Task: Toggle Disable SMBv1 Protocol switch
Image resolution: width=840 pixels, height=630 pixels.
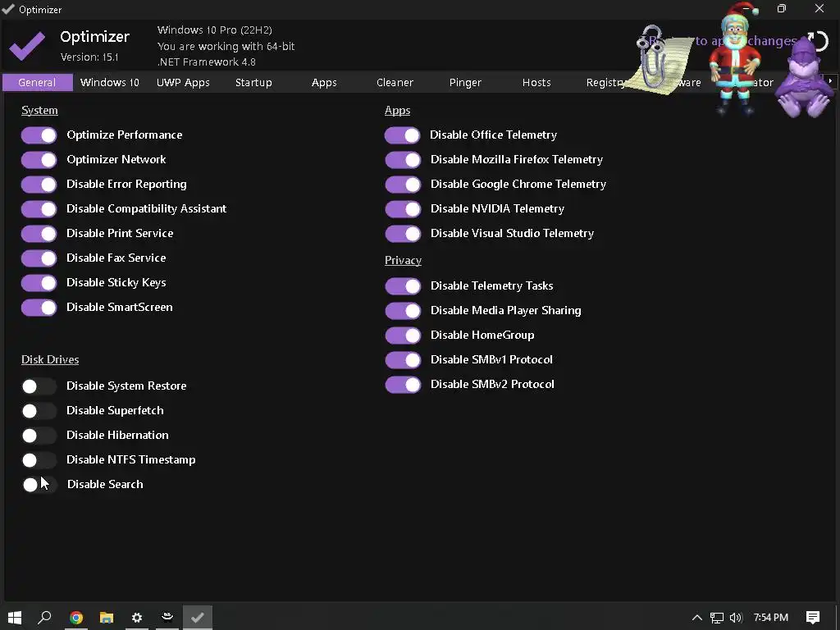Action: pos(403,360)
